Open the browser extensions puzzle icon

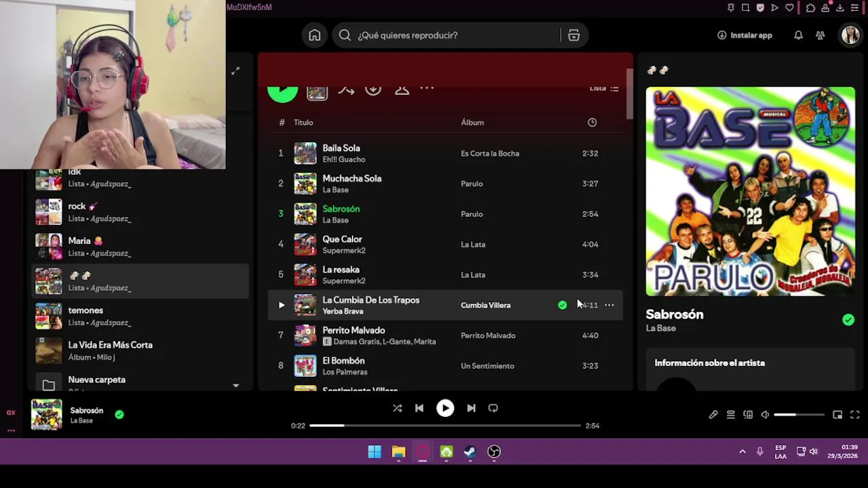810,7
